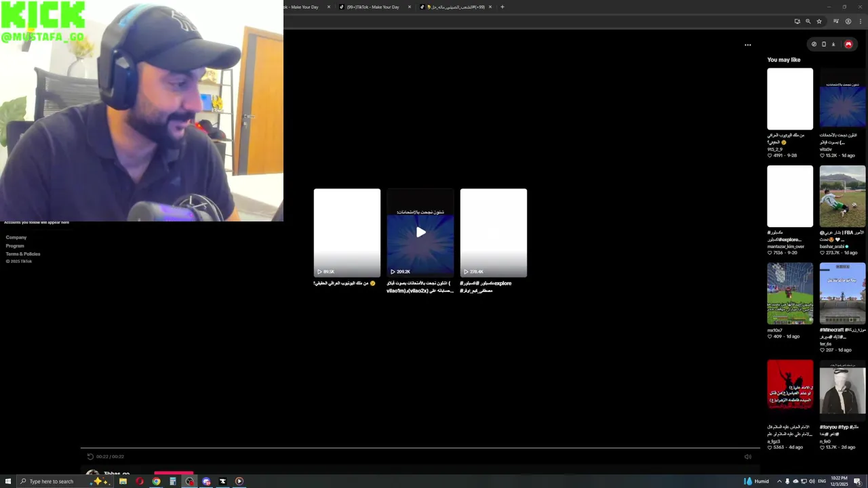Click the ENG language indicator
The height and width of the screenshot is (488, 868).
click(822, 481)
